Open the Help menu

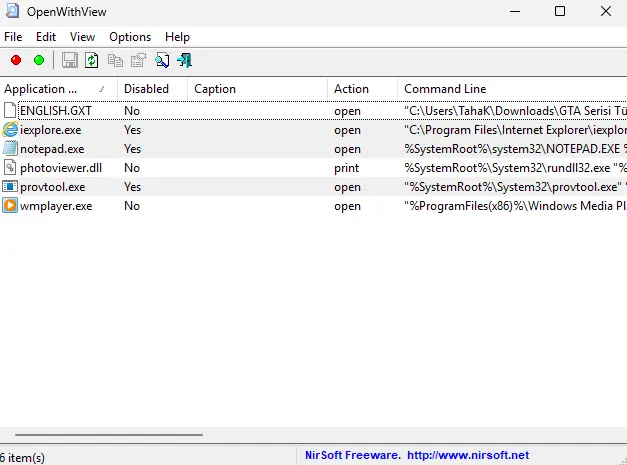177,37
